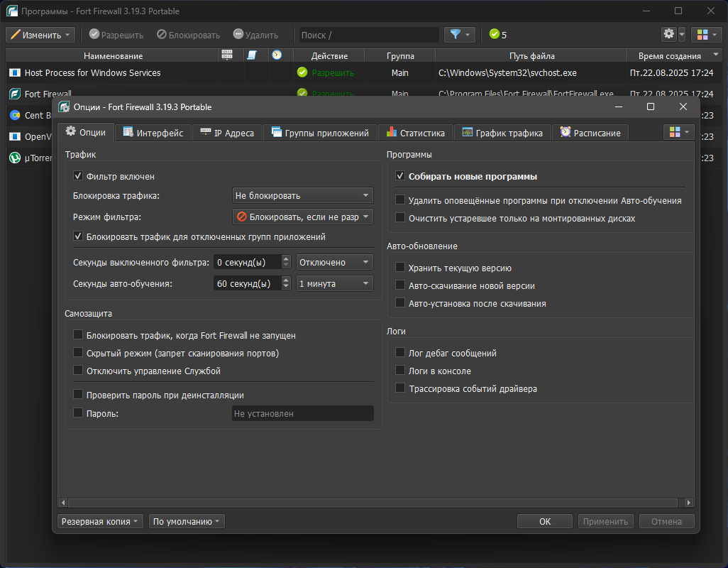The height and width of the screenshot is (568, 728).
Task: Open the Статистика tab
Action: [416, 133]
